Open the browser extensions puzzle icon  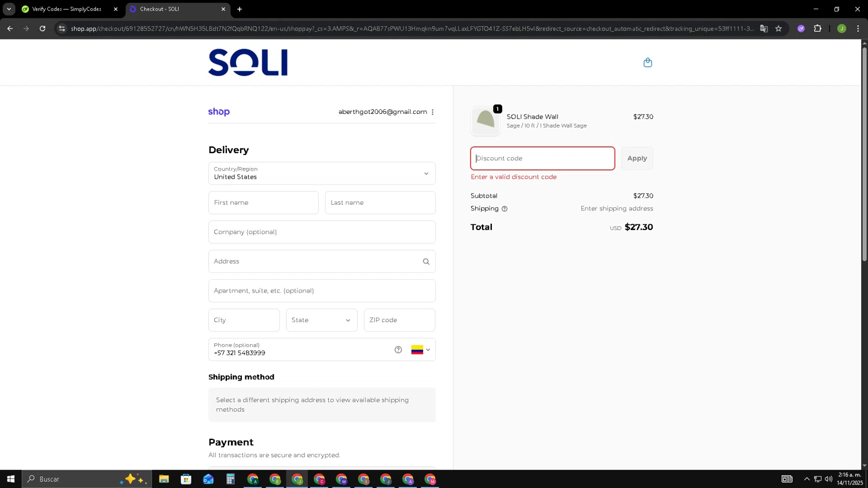coord(818,28)
